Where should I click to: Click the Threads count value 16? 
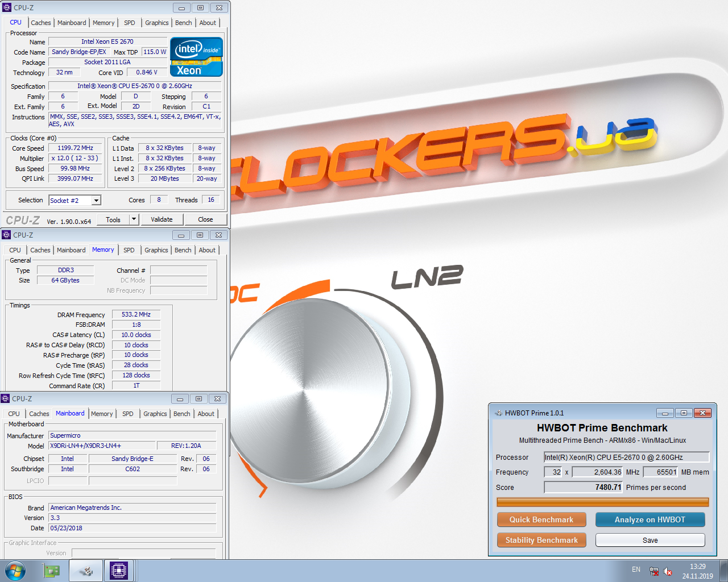[210, 199]
